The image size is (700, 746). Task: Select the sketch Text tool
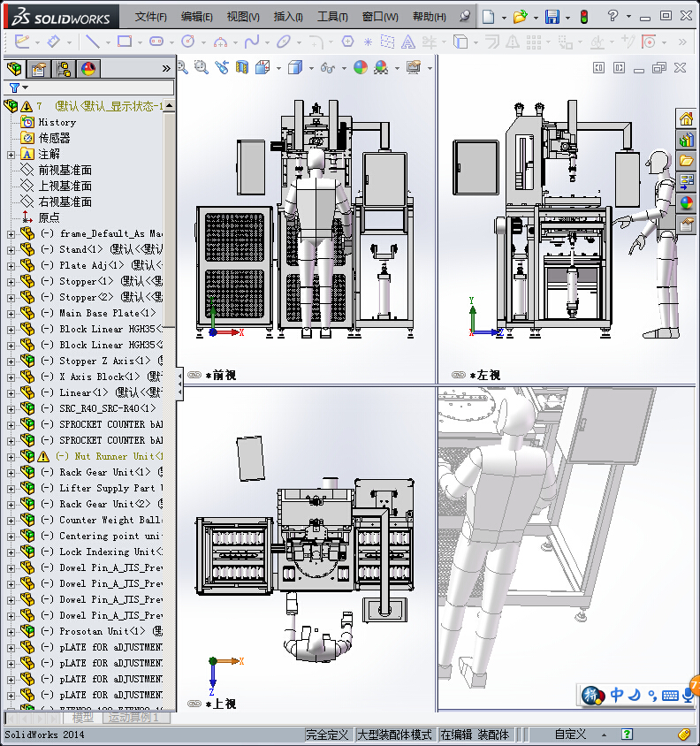click(x=407, y=42)
